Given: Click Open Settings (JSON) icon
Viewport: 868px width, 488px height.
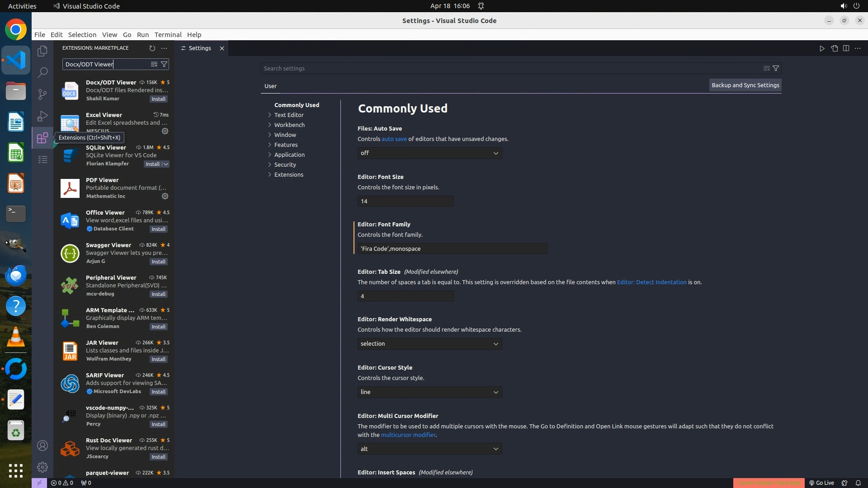Looking at the screenshot, I should pos(834,48).
